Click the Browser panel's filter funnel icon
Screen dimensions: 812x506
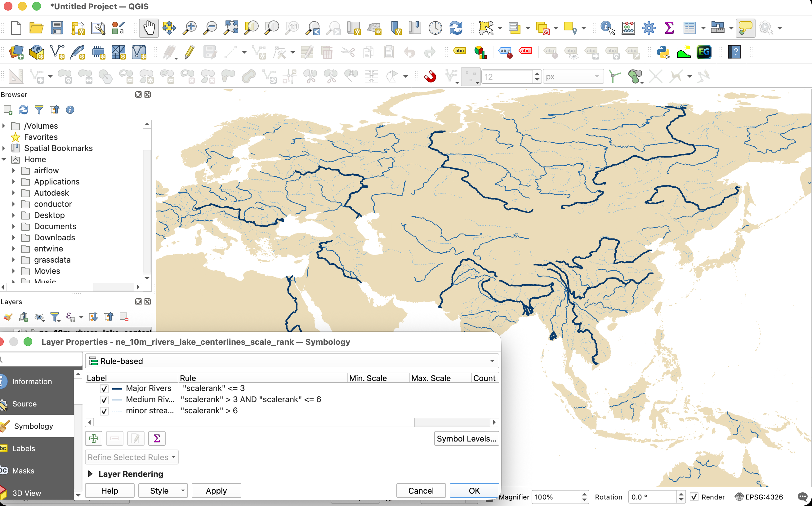point(39,110)
